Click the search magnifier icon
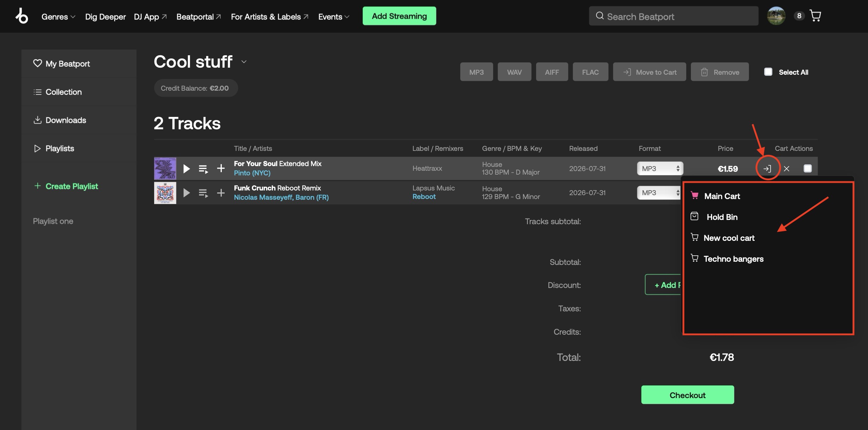The width and height of the screenshot is (868, 430). coord(599,16)
